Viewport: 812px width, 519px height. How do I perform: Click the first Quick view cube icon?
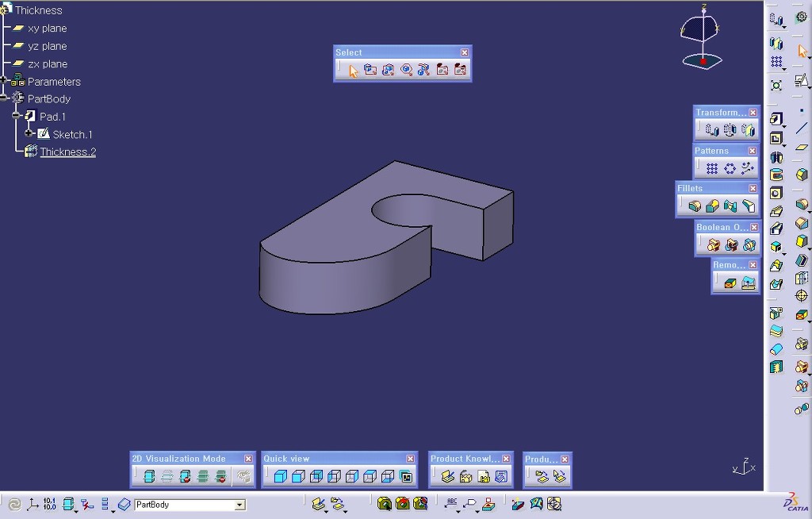tap(280, 477)
